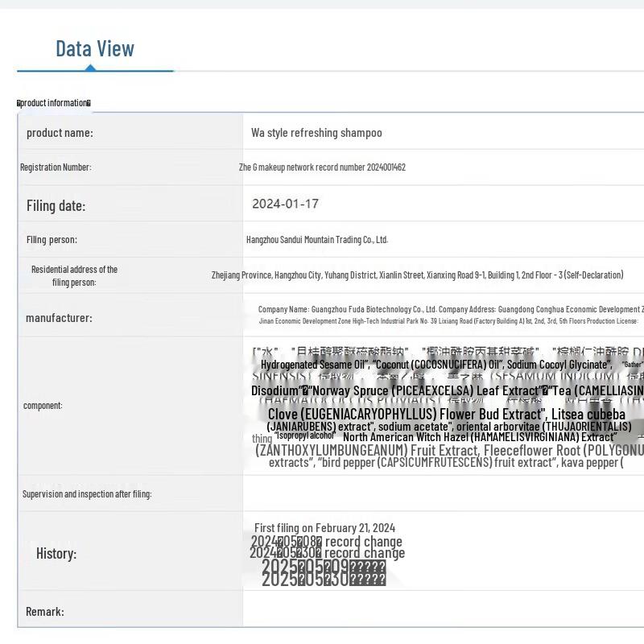The height and width of the screenshot is (644, 644).
Task: Click the 2024-01-17 filing date value
Action: pos(285,204)
